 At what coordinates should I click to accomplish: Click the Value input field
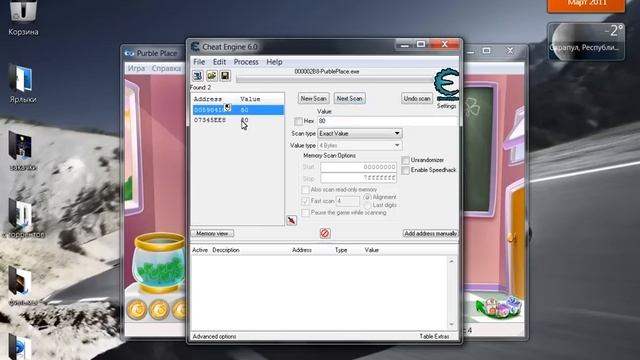pos(387,121)
